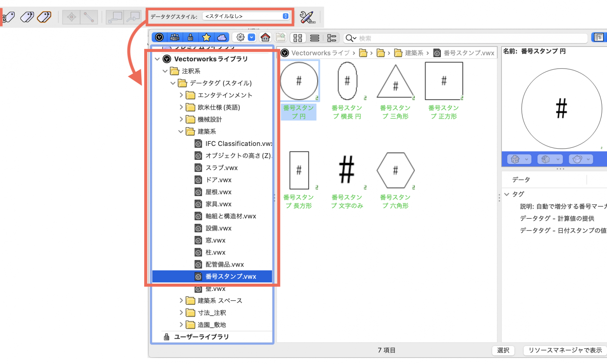Image resolution: width=607 pixels, height=364 pixels.
Task: Select 番号スタンプ 横長 円 thumbnail
Action: (347, 81)
